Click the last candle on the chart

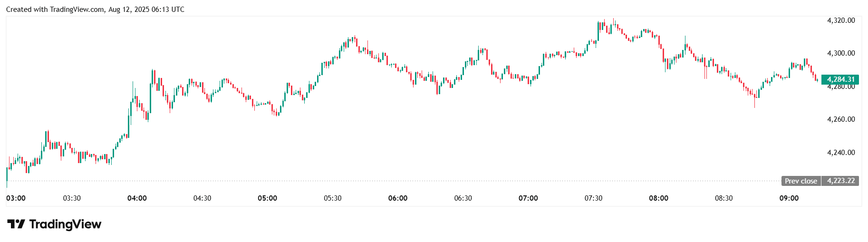817,79
